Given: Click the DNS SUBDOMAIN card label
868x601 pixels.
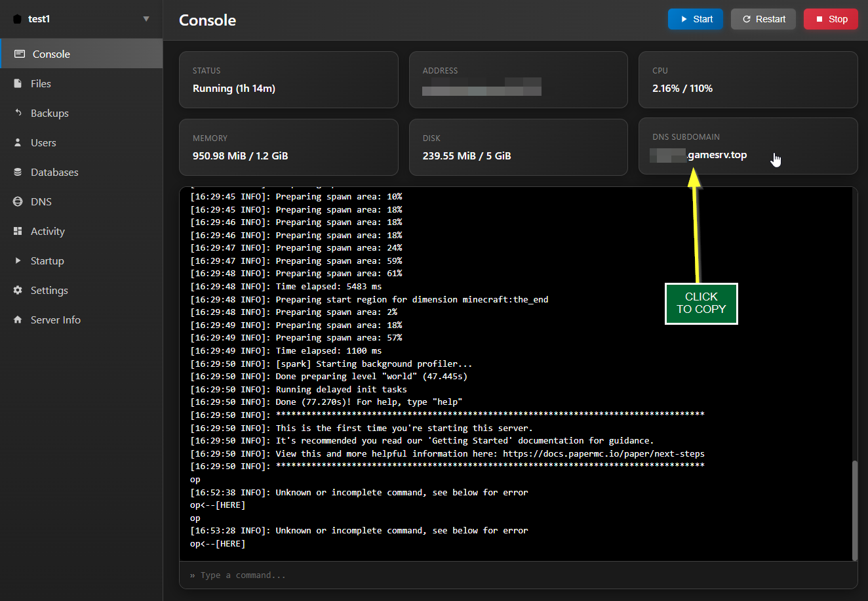Looking at the screenshot, I should [686, 137].
